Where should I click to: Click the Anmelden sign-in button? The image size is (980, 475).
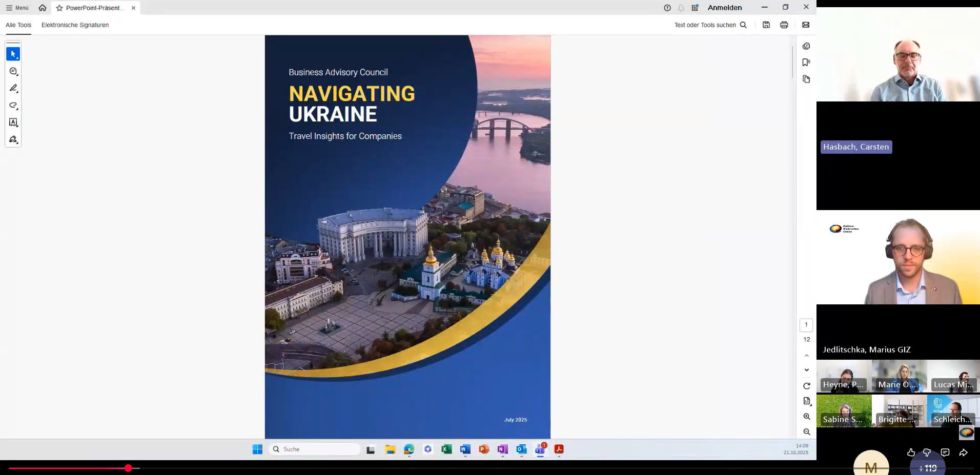click(x=724, y=8)
